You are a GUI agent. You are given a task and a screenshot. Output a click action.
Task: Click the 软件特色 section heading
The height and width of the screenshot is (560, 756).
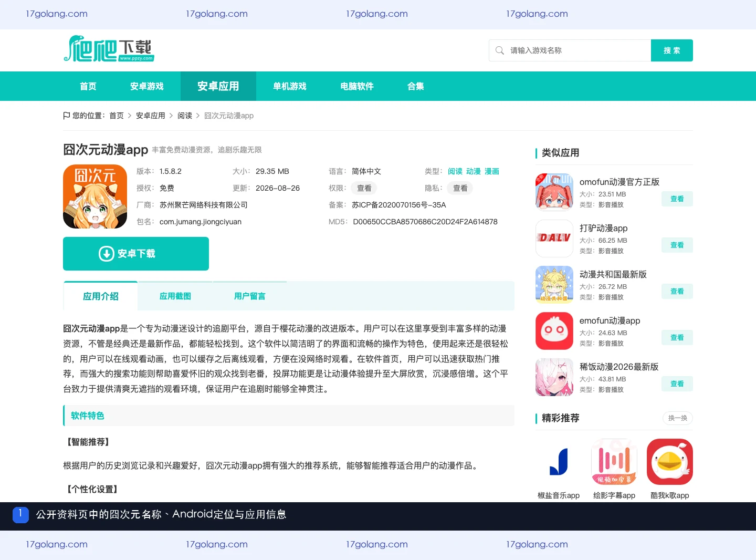tap(88, 416)
